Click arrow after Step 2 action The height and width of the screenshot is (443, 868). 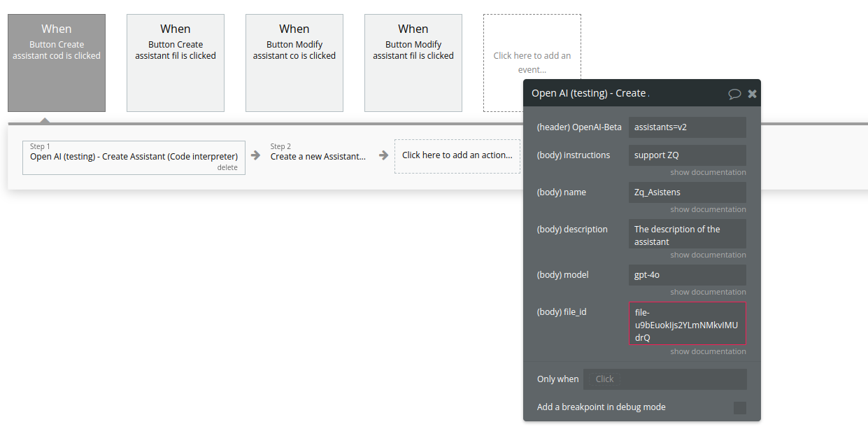coord(383,155)
